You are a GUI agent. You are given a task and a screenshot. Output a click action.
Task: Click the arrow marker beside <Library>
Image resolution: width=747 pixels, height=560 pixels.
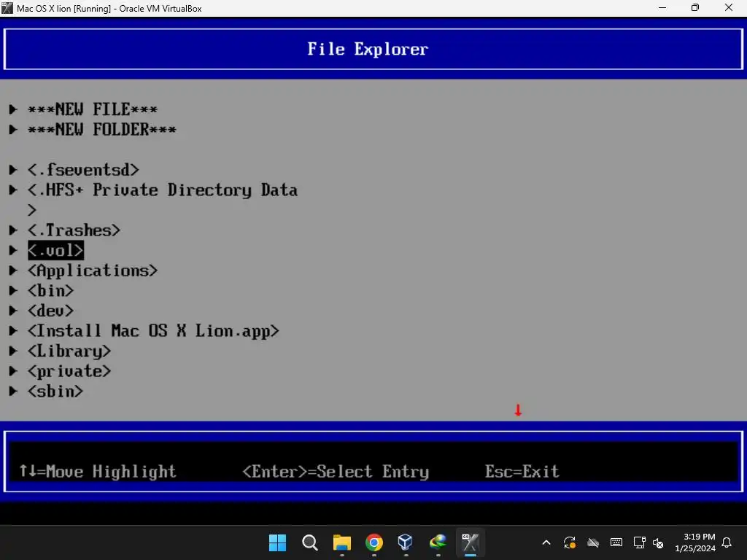click(x=13, y=351)
